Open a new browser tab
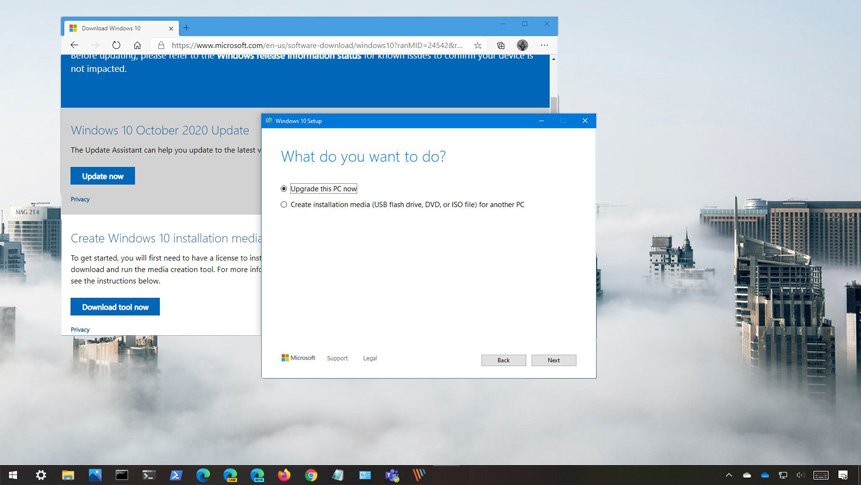Image resolution: width=861 pixels, height=485 pixels. 187,27
